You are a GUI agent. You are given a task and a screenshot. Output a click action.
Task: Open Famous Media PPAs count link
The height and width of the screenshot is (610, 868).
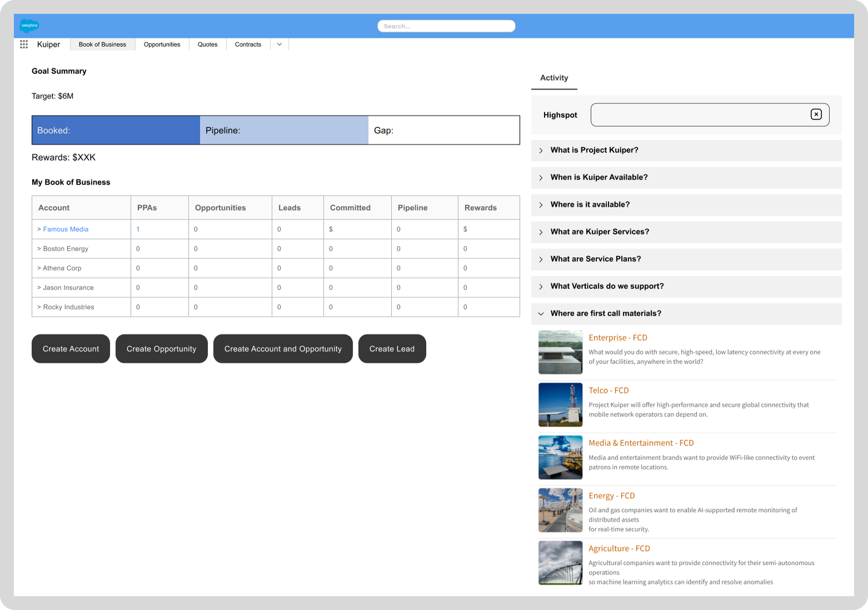[138, 229]
